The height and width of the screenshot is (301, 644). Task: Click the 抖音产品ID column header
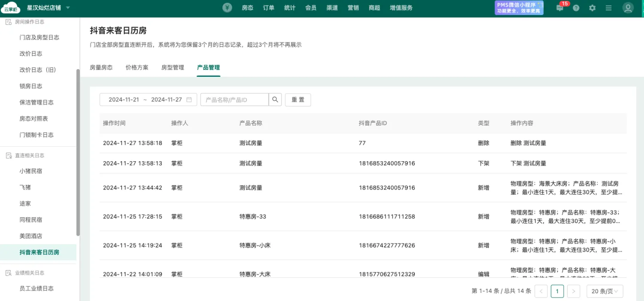[x=373, y=123]
